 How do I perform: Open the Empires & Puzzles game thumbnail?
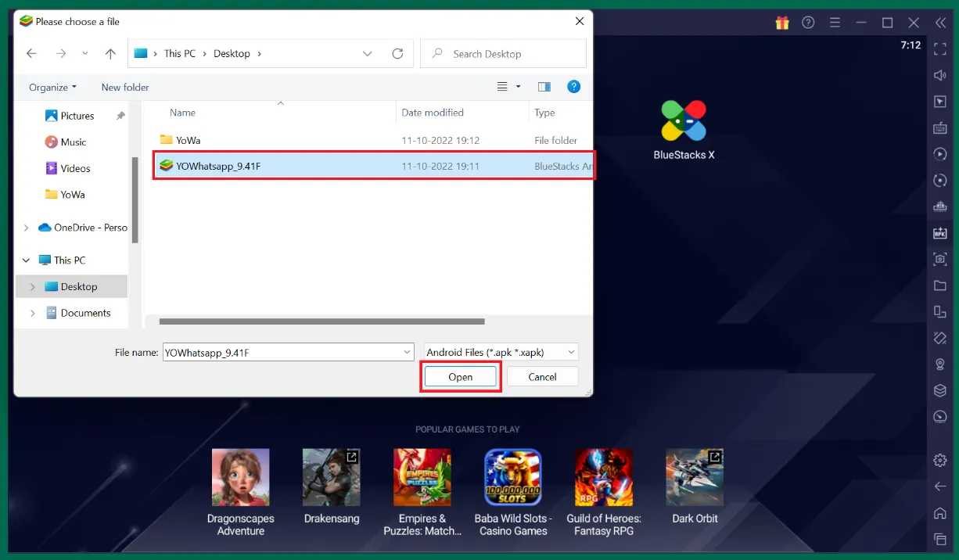(422, 477)
